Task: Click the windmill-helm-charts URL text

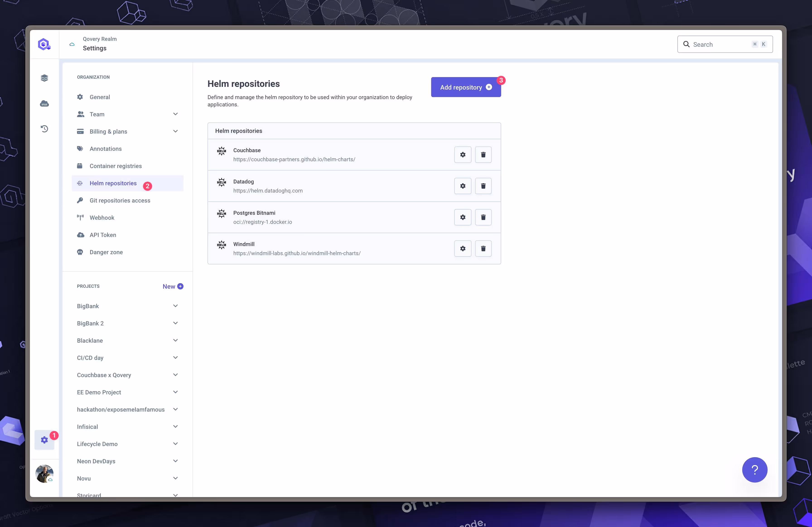Action: [297, 254]
